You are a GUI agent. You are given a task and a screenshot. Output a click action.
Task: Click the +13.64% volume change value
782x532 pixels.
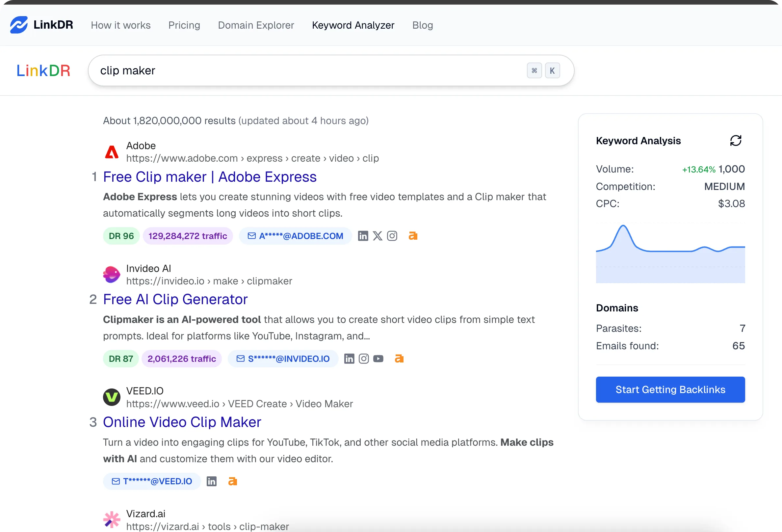(x=698, y=169)
